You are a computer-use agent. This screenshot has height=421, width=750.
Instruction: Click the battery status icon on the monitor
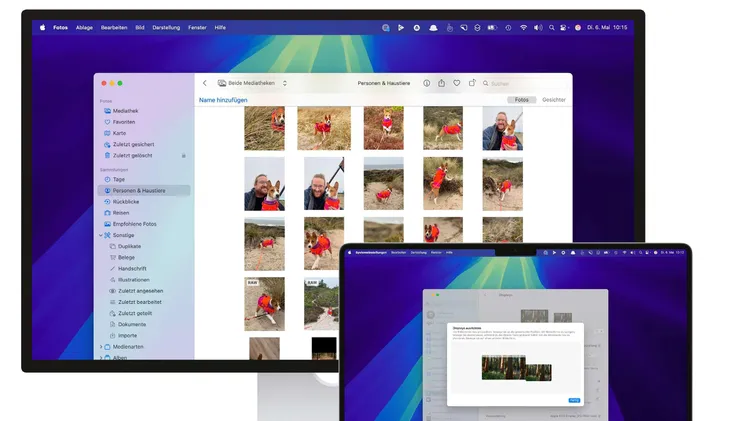(x=492, y=28)
